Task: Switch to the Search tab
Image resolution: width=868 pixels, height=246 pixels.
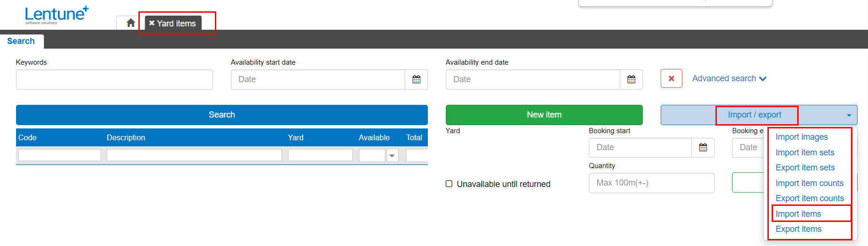Action: 21,41
